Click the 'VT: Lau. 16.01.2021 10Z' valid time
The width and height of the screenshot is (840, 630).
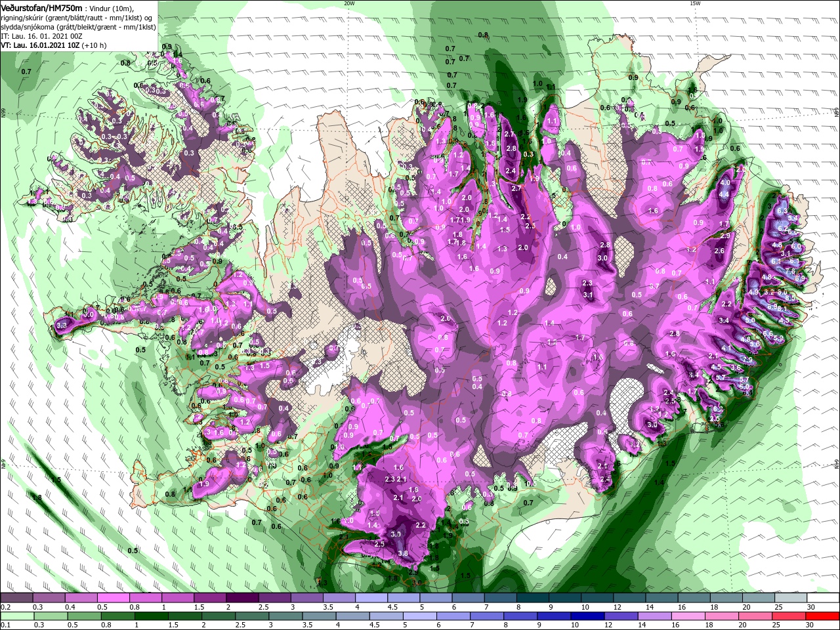(x=41, y=45)
